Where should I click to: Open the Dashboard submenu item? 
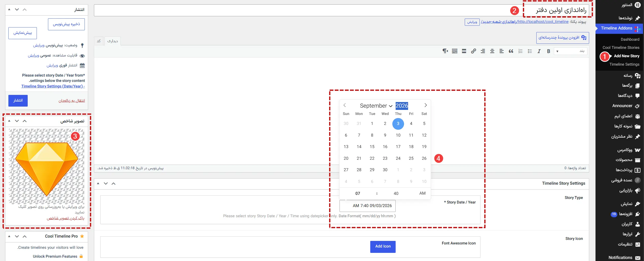tap(630, 39)
